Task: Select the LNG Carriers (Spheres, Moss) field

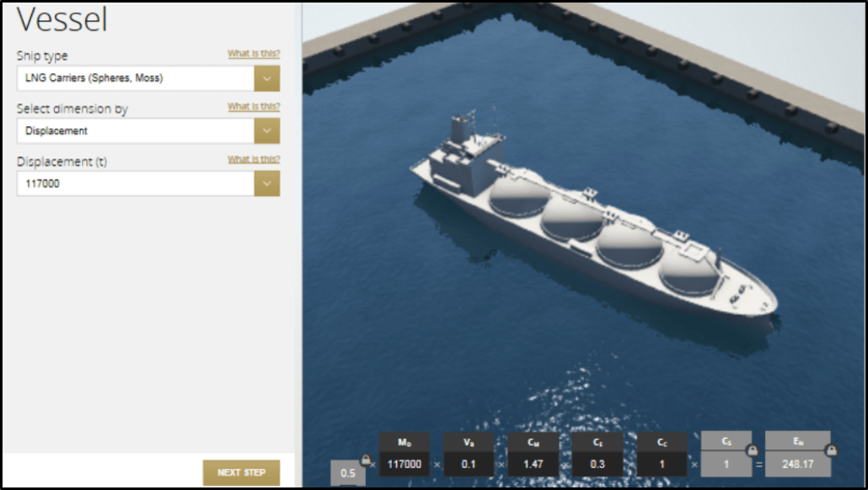Action: pos(135,78)
